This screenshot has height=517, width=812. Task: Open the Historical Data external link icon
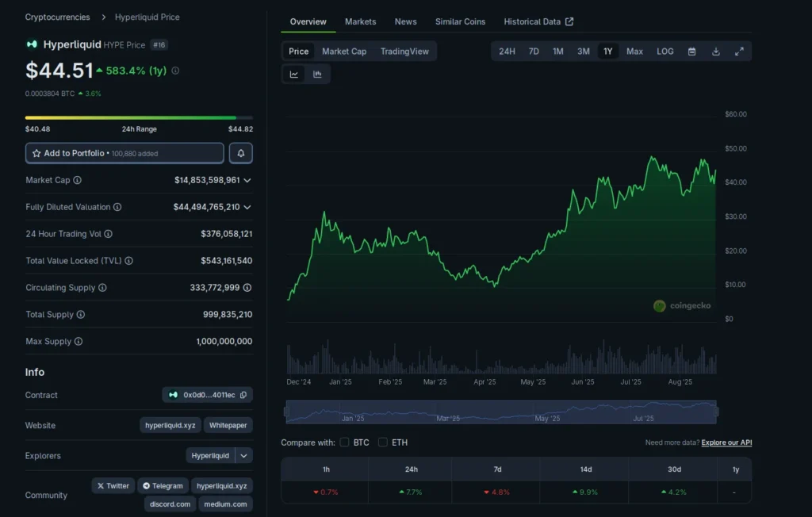[569, 21]
